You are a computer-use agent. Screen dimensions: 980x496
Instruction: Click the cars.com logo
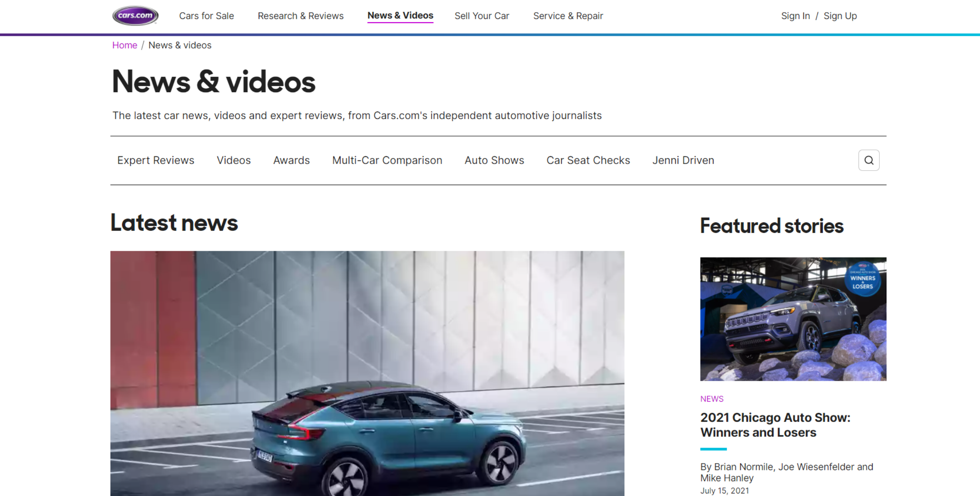pyautogui.click(x=135, y=16)
